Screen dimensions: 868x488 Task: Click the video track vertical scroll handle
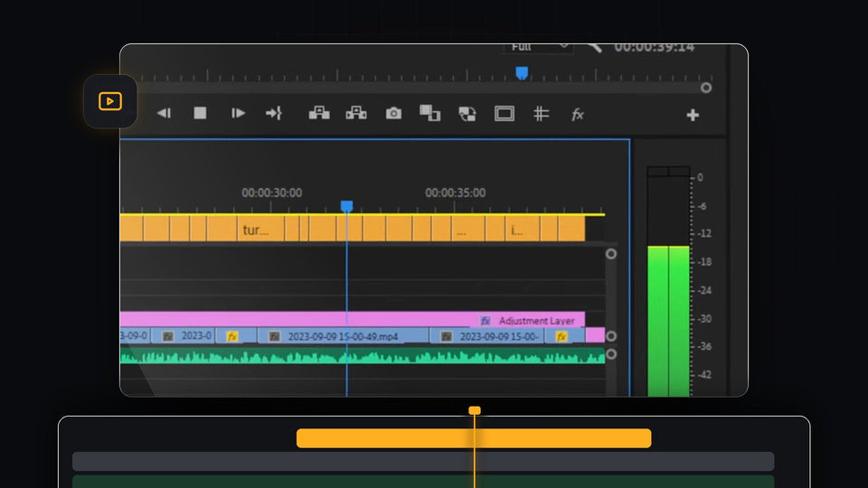tap(610, 336)
